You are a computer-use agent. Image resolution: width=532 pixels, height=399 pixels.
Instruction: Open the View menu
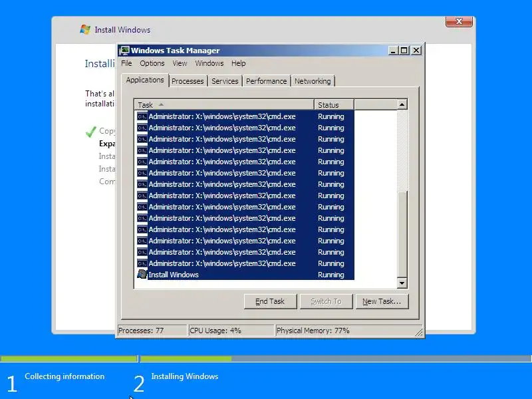click(x=180, y=63)
